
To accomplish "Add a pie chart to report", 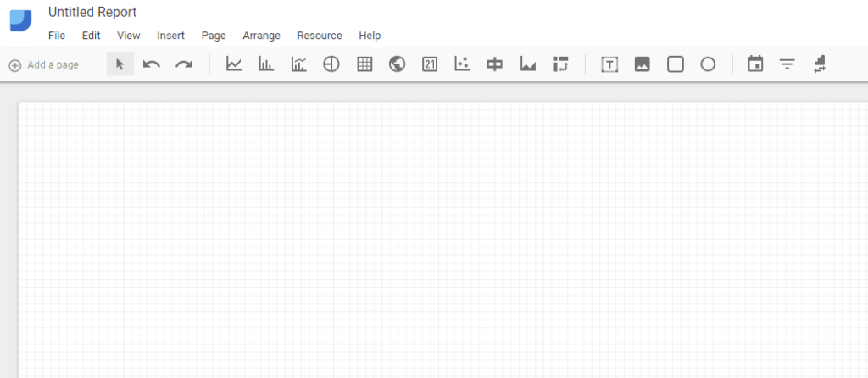I will [x=331, y=64].
